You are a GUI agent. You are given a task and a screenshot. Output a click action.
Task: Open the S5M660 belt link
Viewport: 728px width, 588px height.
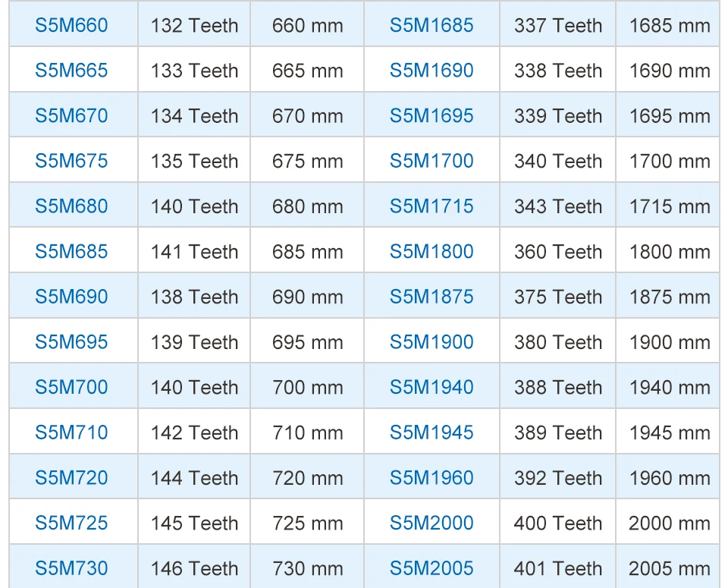coord(71,25)
